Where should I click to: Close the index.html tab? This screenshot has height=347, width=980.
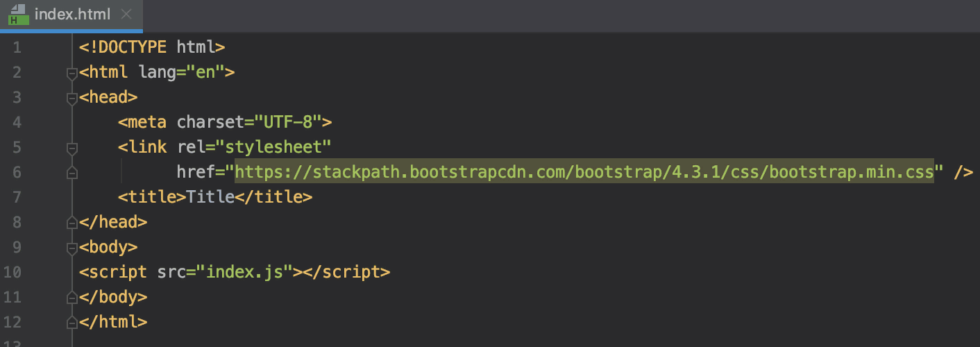(126, 15)
